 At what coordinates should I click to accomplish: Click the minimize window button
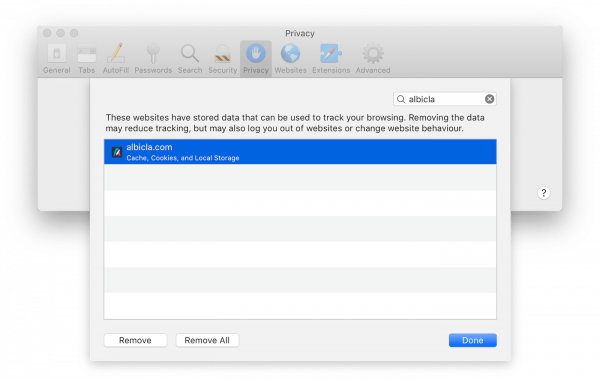(x=60, y=33)
